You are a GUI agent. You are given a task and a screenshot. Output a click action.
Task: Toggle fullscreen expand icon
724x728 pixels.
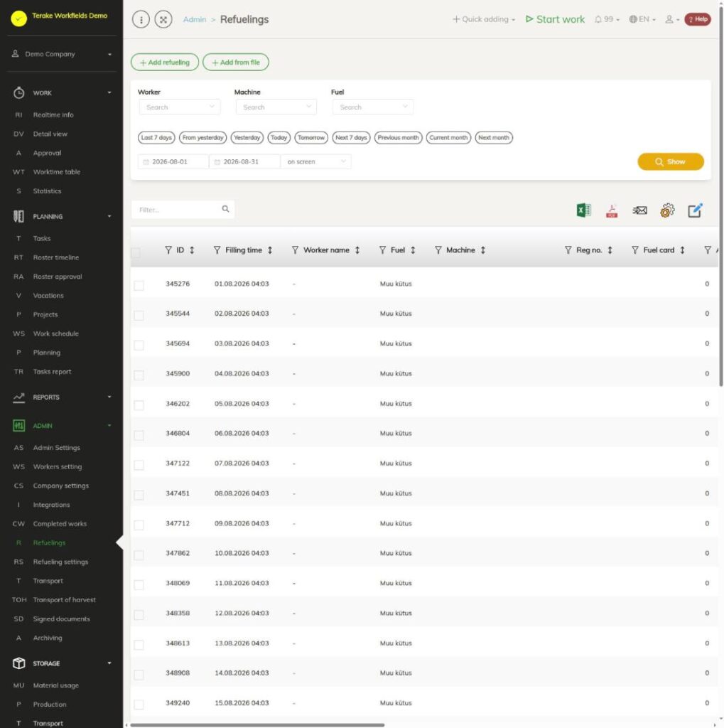[x=163, y=19]
